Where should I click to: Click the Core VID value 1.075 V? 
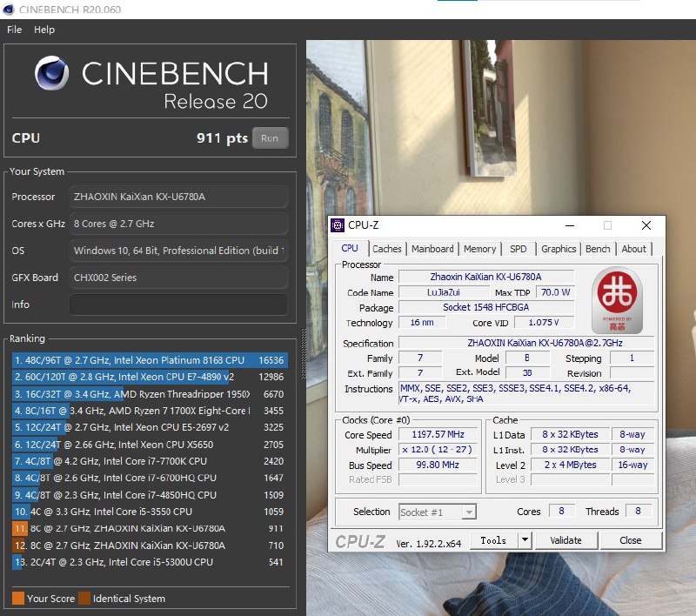[544, 322]
